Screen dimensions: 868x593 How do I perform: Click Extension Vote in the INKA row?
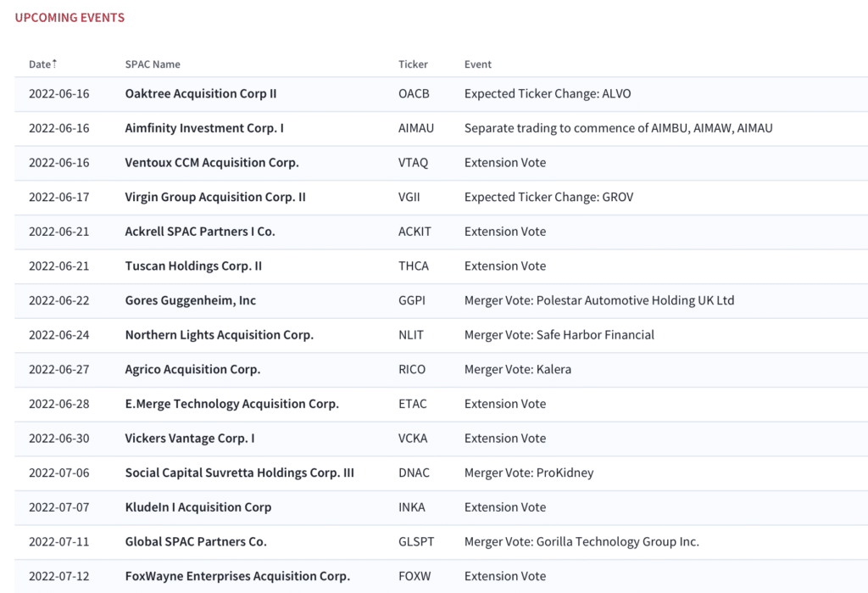pos(505,507)
